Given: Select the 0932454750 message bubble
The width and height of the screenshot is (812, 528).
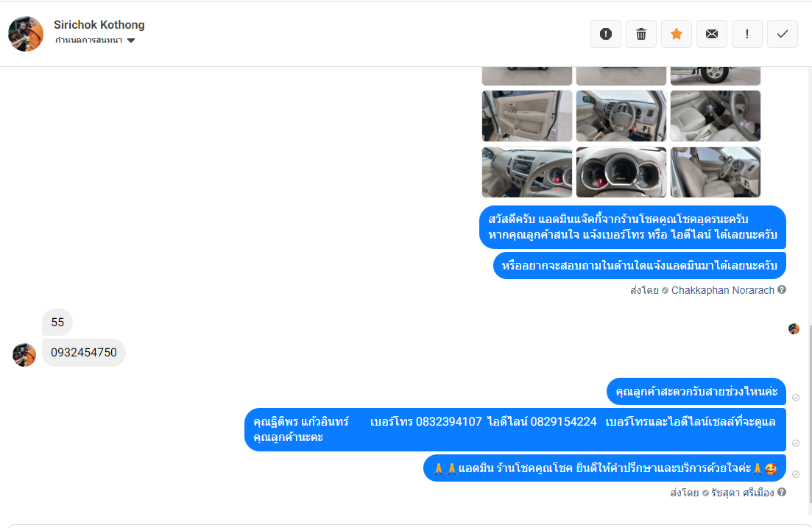Looking at the screenshot, I should [x=84, y=353].
